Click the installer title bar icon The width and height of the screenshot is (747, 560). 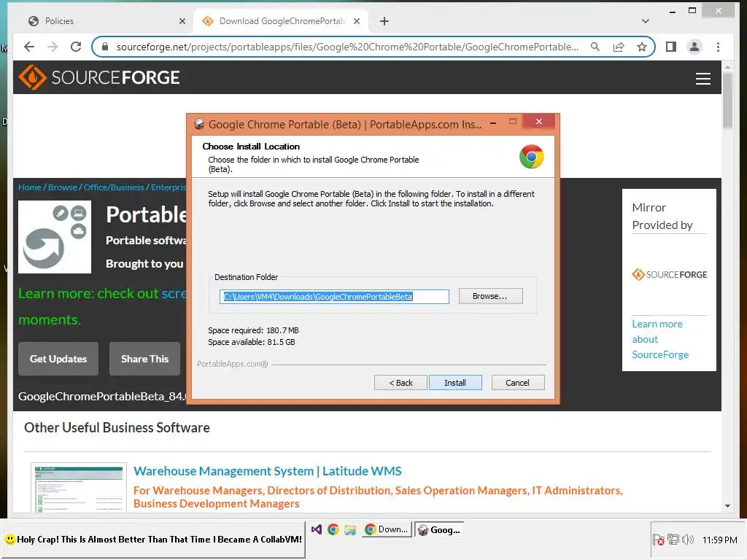(x=199, y=124)
